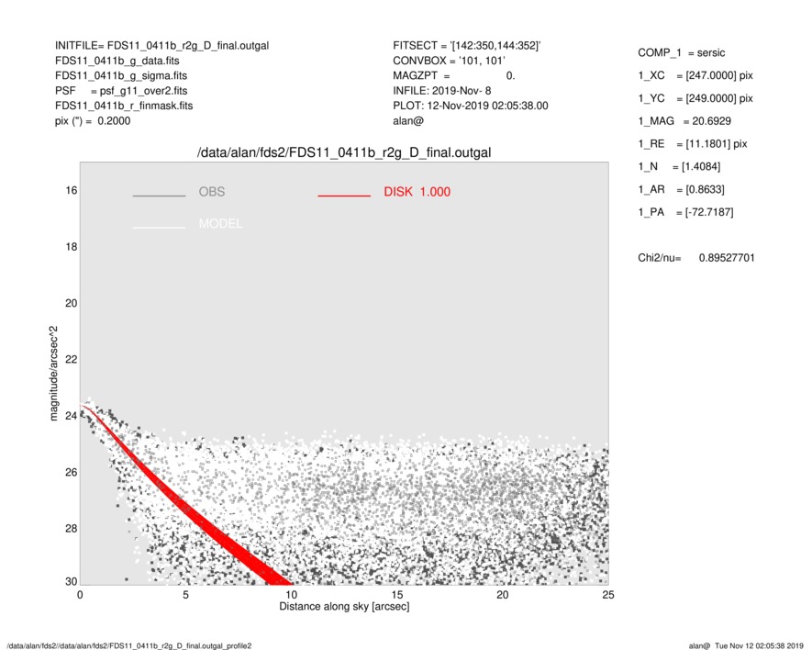Select the FDS11_0411b_g_data.fits filename
This screenshot has width=812, height=650.
tap(117, 61)
